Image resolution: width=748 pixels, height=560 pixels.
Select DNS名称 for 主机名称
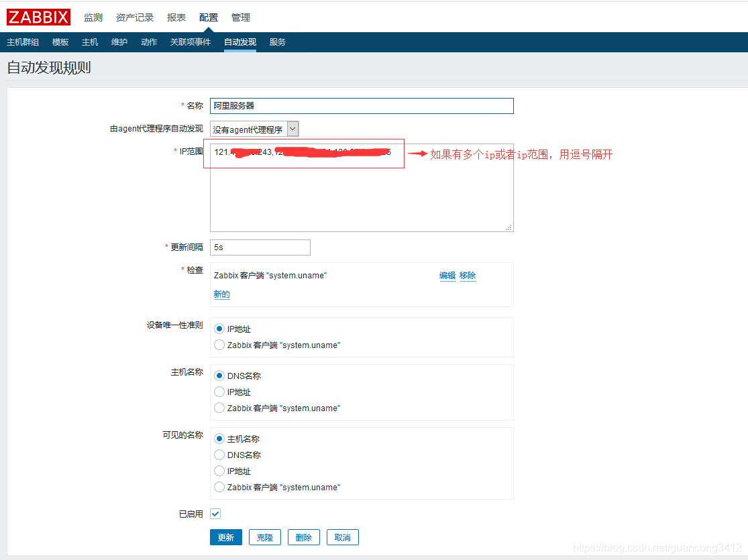click(219, 376)
